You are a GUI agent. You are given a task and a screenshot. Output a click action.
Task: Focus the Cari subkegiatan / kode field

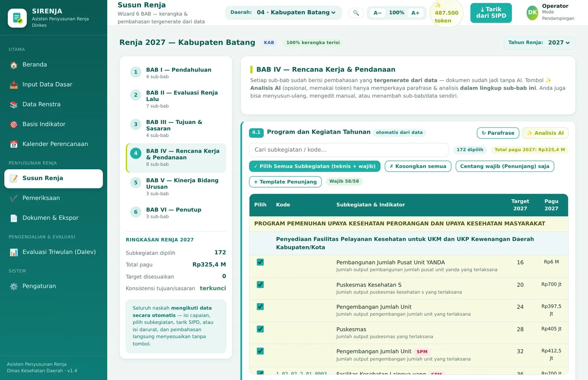(x=349, y=150)
